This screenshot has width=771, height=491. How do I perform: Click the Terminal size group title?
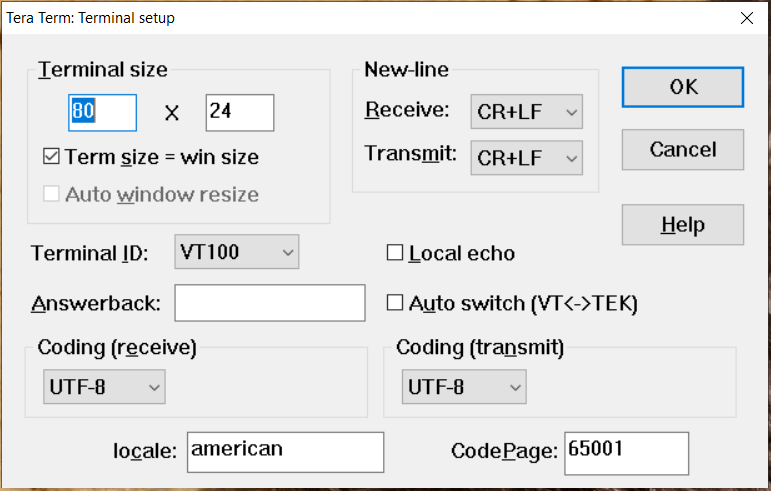[x=103, y=69]
